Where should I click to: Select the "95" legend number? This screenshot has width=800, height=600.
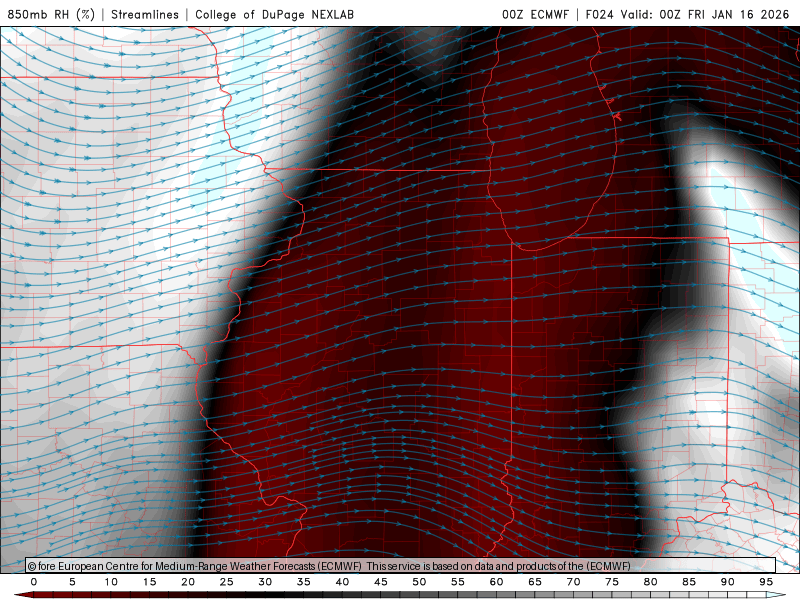(766, 582)
